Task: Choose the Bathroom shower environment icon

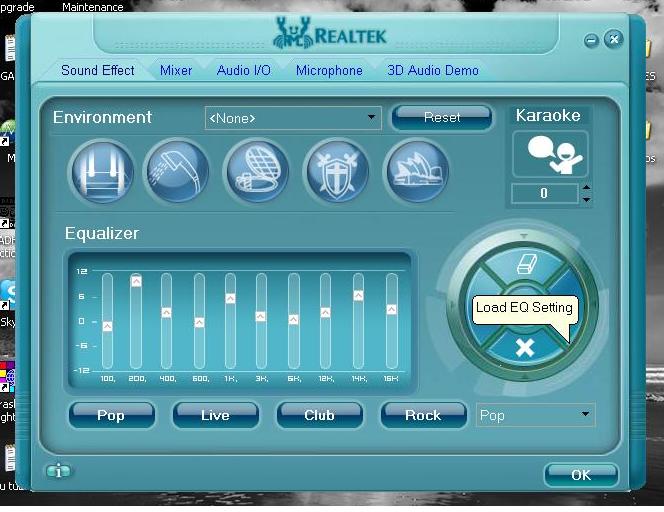Action: pyautogui.click(x=178, y=171)
